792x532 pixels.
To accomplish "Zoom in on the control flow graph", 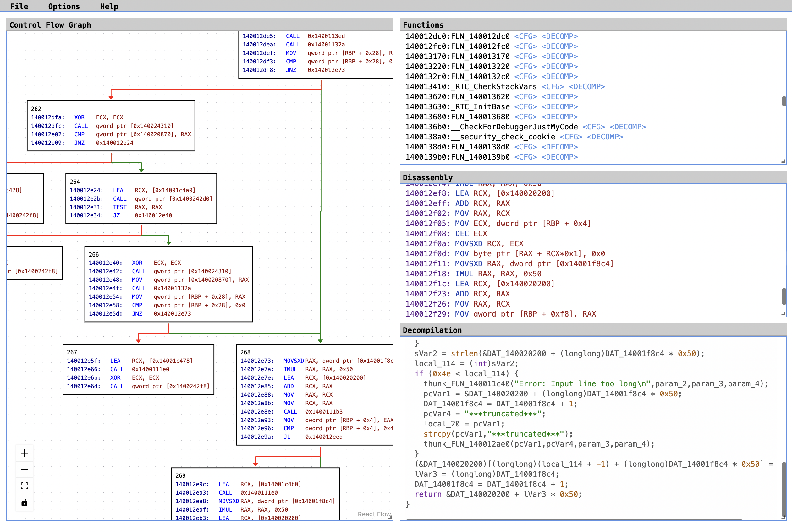I will click(25, 453).
